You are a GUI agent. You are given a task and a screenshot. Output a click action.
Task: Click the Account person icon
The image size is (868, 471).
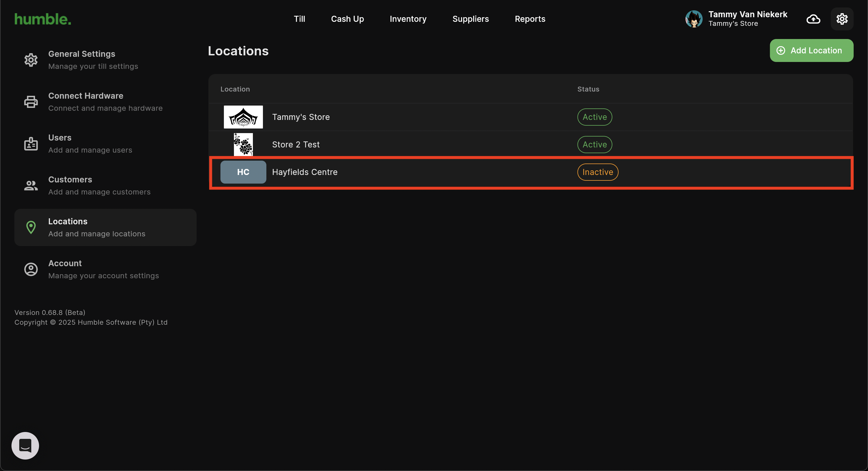click(x=31, y=269)
